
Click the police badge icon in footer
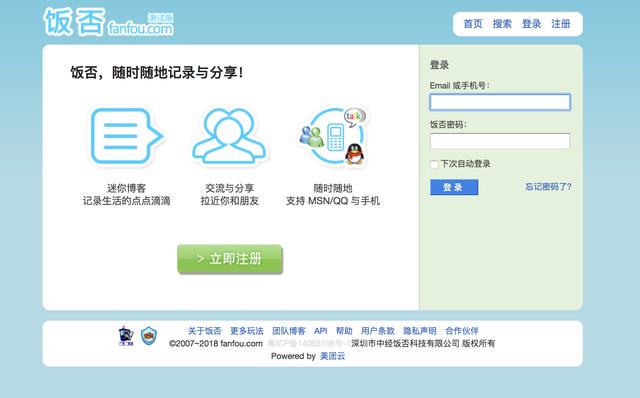tap(126, 336)
